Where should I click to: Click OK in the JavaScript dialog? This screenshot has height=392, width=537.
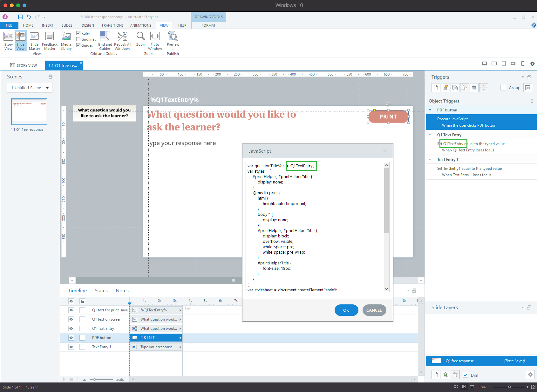346,310
